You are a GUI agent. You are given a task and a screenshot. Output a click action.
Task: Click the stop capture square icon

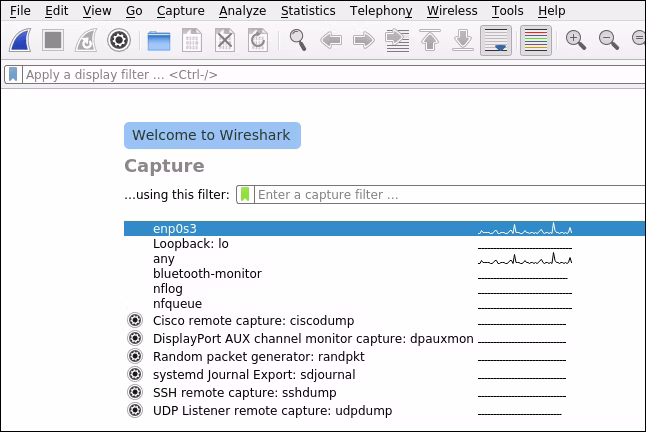(x=53, y=40)
